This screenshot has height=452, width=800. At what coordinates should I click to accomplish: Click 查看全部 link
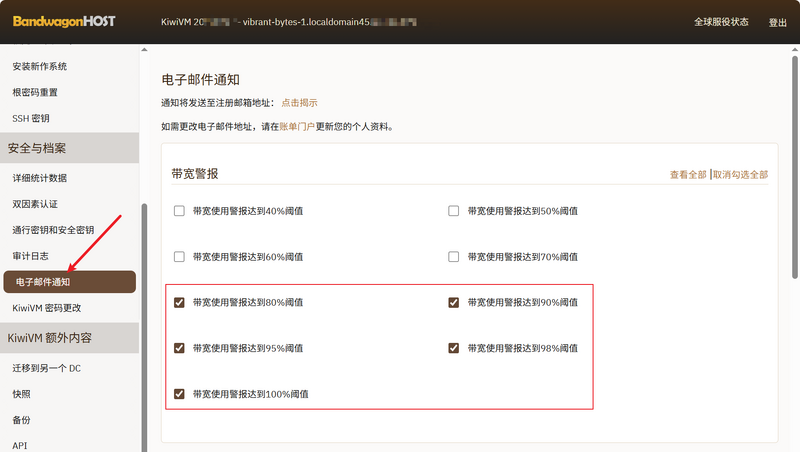[x=688, y=175]
